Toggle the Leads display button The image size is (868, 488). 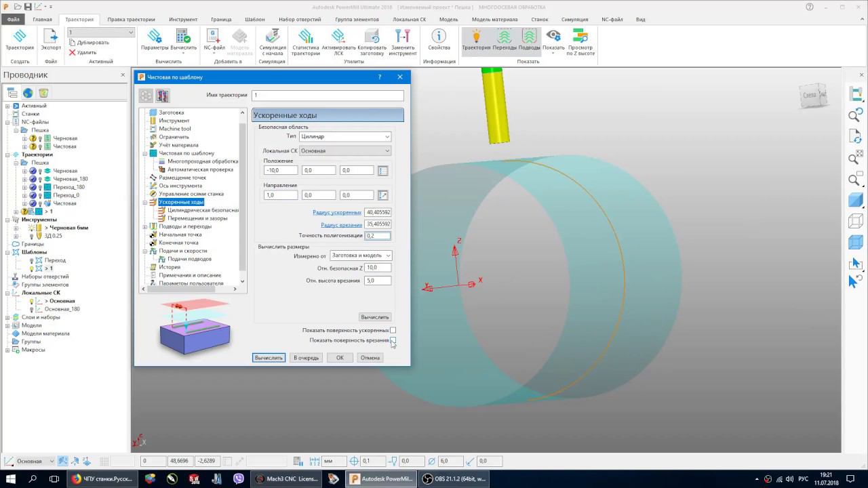click(x=529, y=39)
